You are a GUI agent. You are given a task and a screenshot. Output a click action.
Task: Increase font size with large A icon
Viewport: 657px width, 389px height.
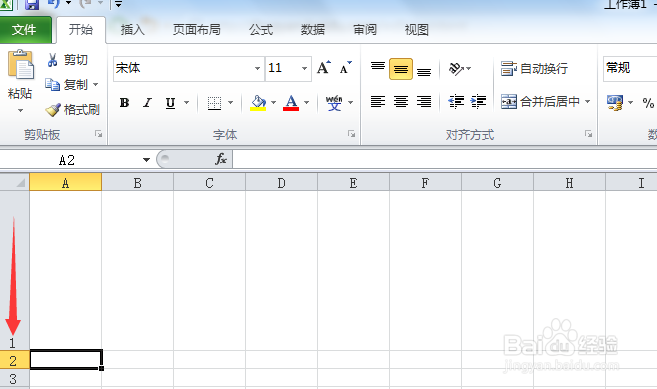click(x=323, y=67)
